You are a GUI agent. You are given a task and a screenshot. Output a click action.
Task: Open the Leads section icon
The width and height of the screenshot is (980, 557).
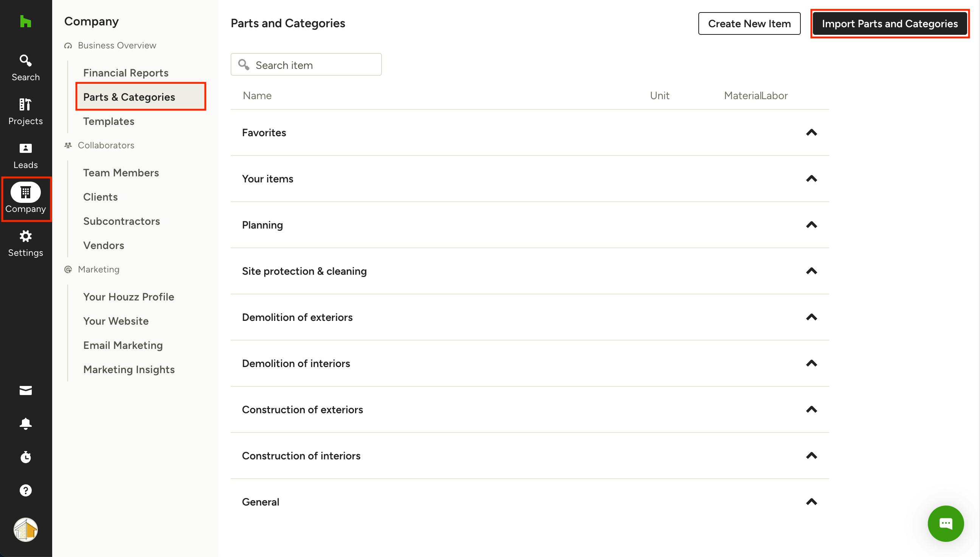(25, 155)
